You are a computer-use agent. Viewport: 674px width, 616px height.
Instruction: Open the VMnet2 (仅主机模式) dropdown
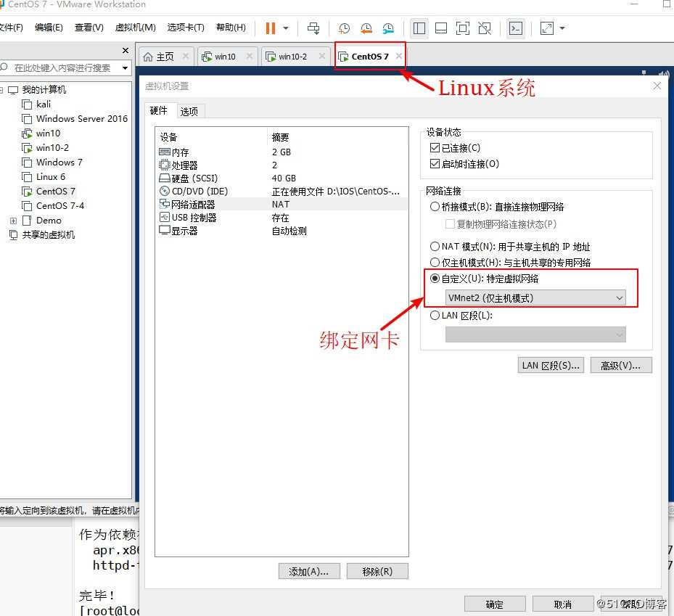coord(535,298)
